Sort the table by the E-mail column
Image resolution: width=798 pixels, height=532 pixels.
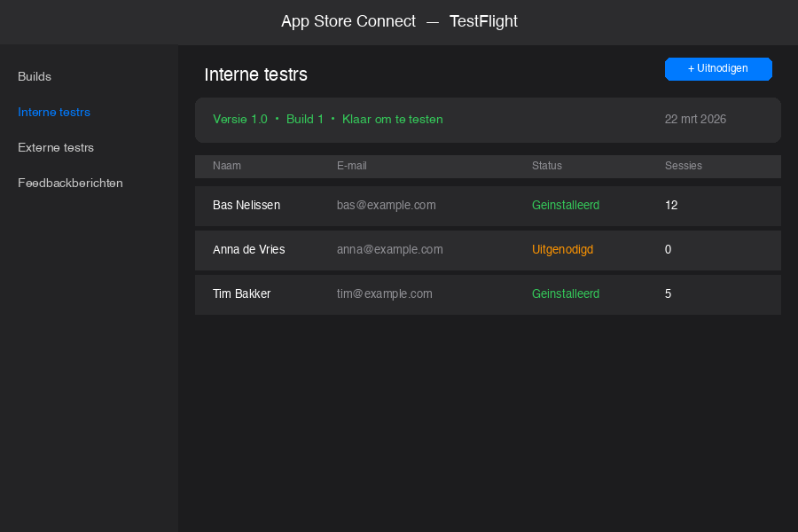(x=352, y=166)
